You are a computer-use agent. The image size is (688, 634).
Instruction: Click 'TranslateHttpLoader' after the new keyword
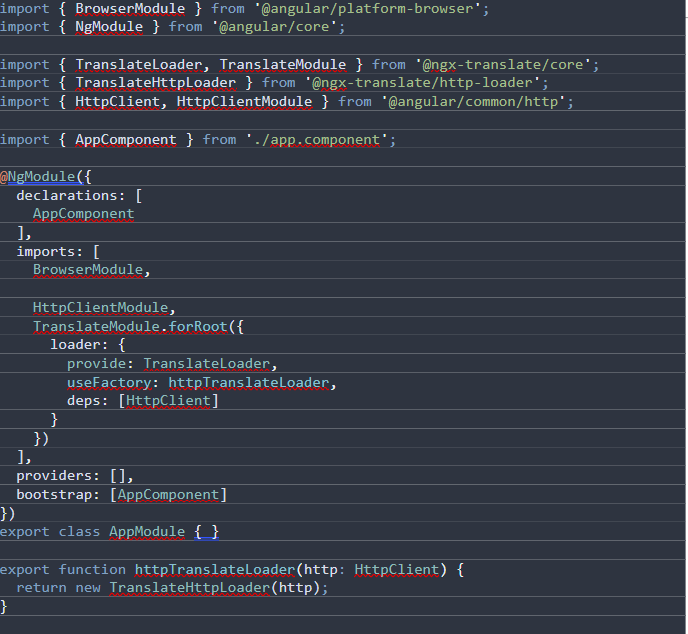[x=190, y=588]
